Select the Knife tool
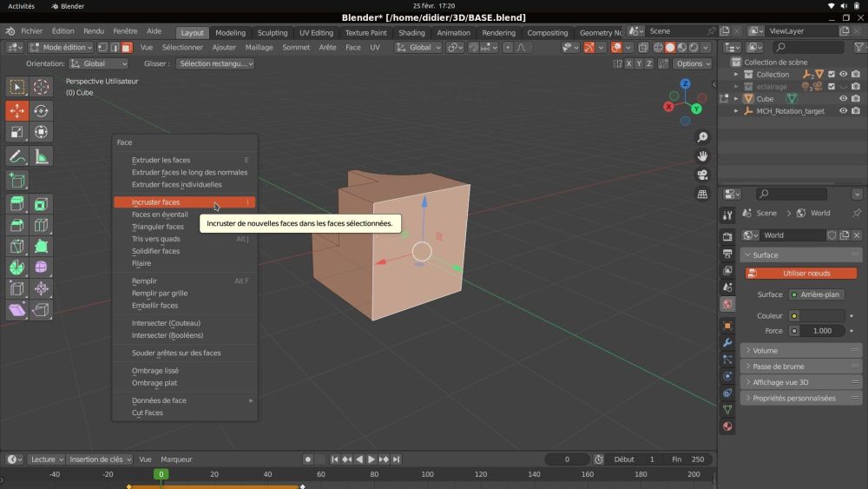 pos(16,246)
